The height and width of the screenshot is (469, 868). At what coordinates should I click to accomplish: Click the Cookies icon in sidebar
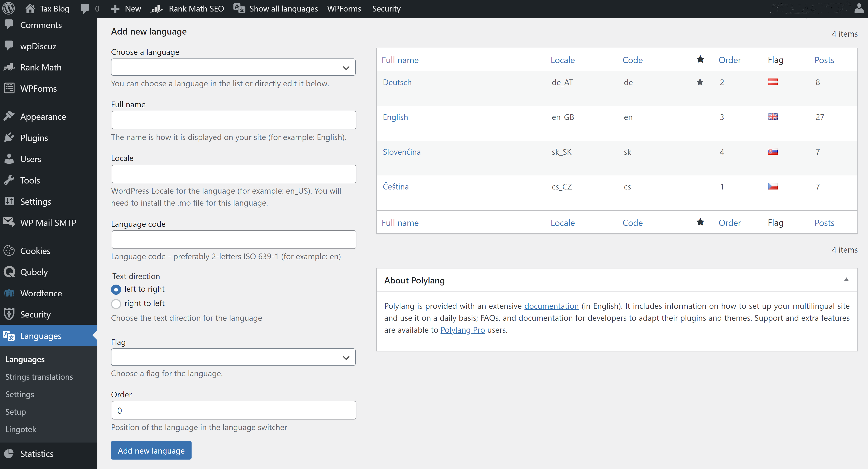point(9,250)
